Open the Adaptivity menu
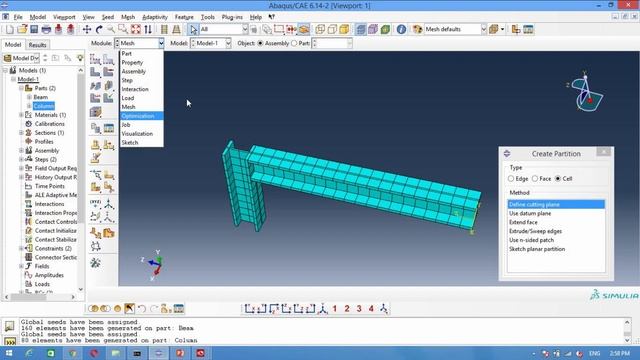Viewport: 640px width, 360px height. pos(155,17)
